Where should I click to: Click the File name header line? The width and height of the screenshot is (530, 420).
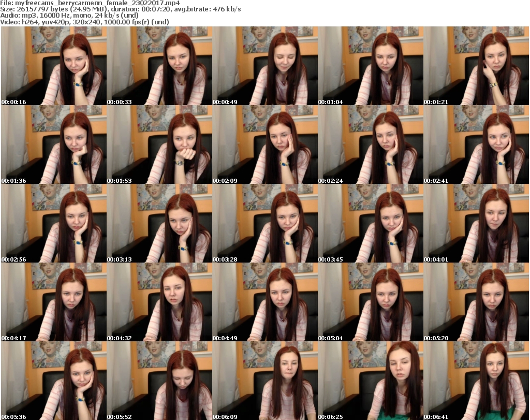pos(90,3)
